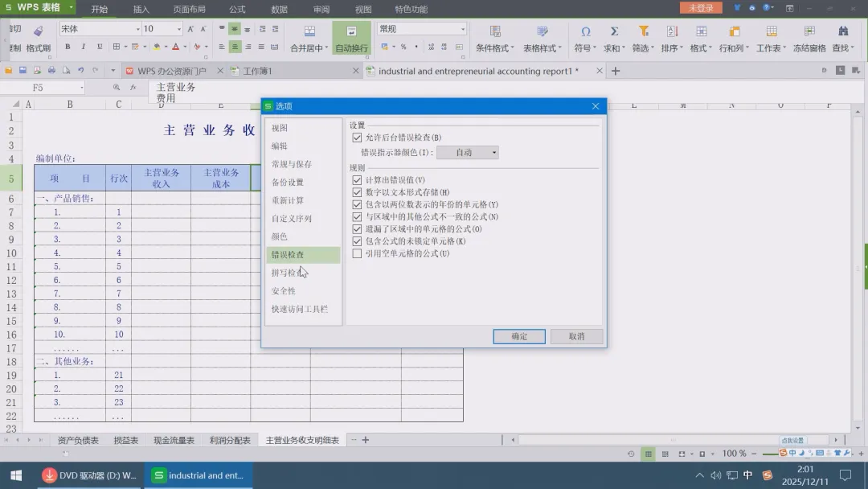The height and width of the screenshot is (489, 868).
Task: Open the font name 宋体 dropdown
Action: [x=138, y=29]
